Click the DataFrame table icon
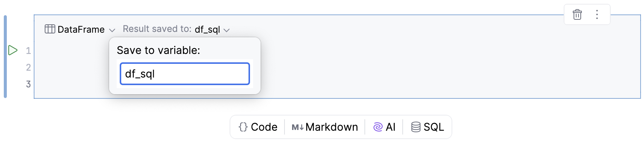 coord(50,29)
